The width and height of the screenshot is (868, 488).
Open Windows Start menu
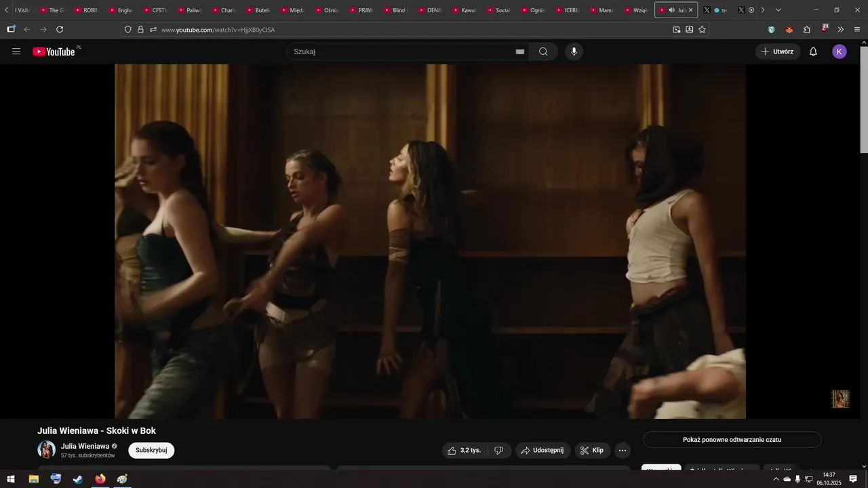tap(11, 479)
